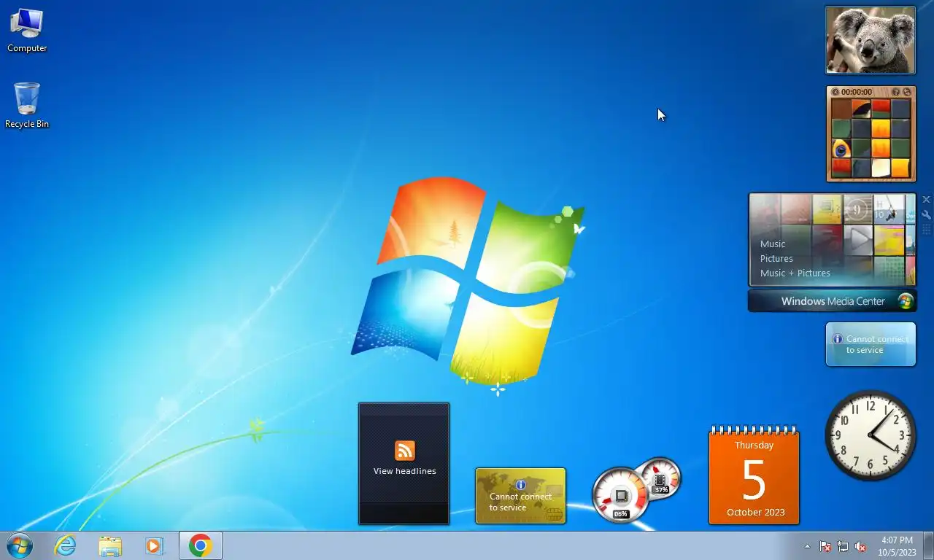Open Media Center gadget options wrench
Image resolution: width=934 pixels, height=560 pixels.
point(926,215)
